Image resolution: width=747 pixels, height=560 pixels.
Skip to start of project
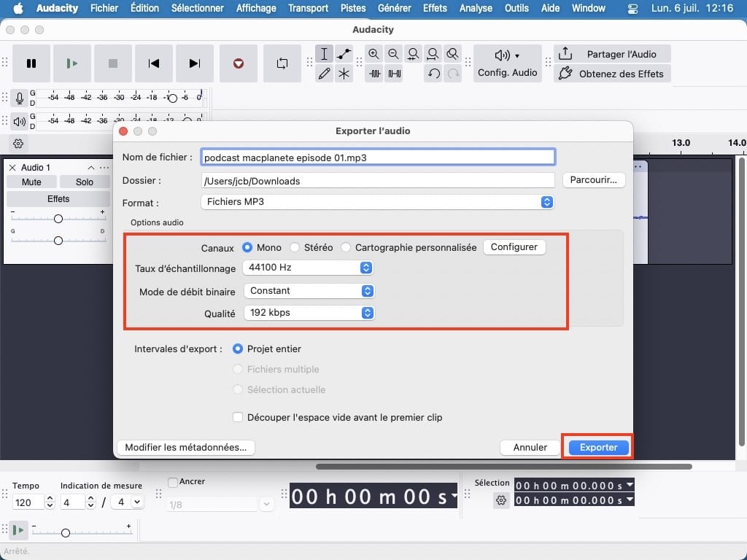pos(153,63)
